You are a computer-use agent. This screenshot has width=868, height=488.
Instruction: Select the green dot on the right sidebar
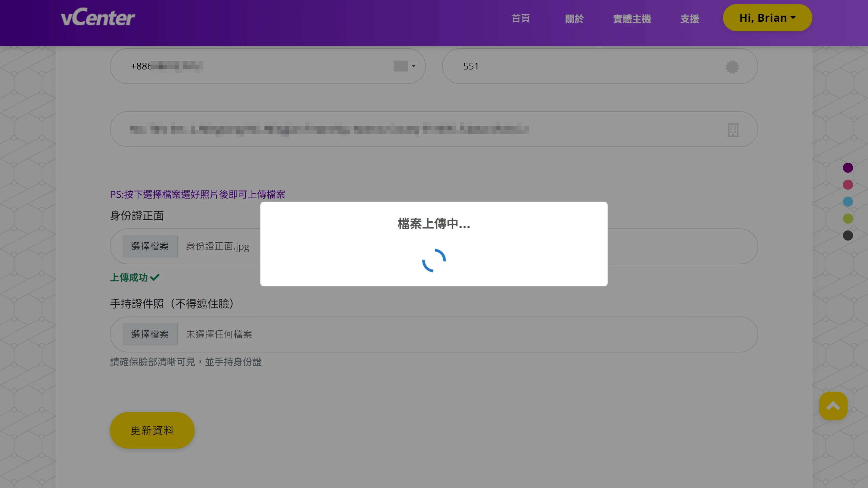pos(848,218)
